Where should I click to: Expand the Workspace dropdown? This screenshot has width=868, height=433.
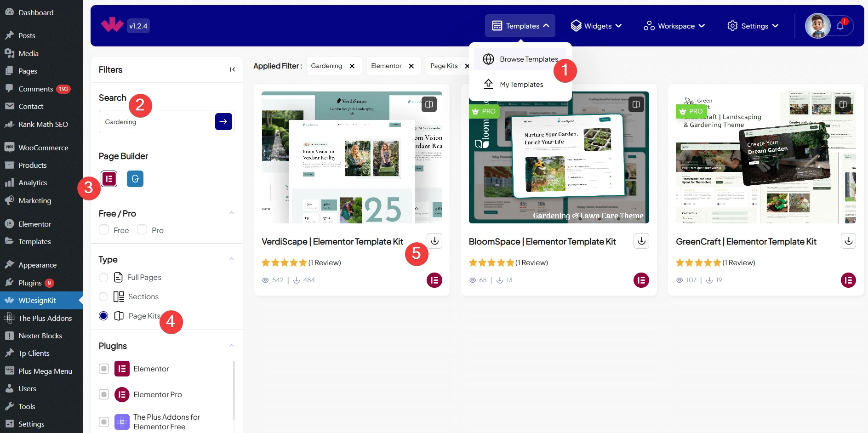[674, 26]
